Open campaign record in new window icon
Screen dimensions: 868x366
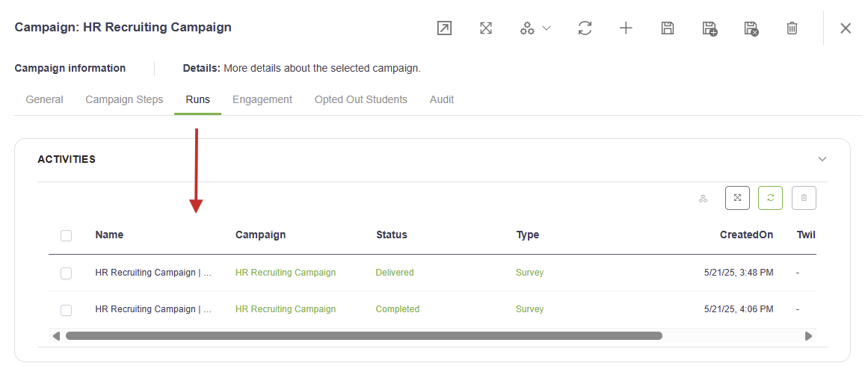click(x=444, y=28)
